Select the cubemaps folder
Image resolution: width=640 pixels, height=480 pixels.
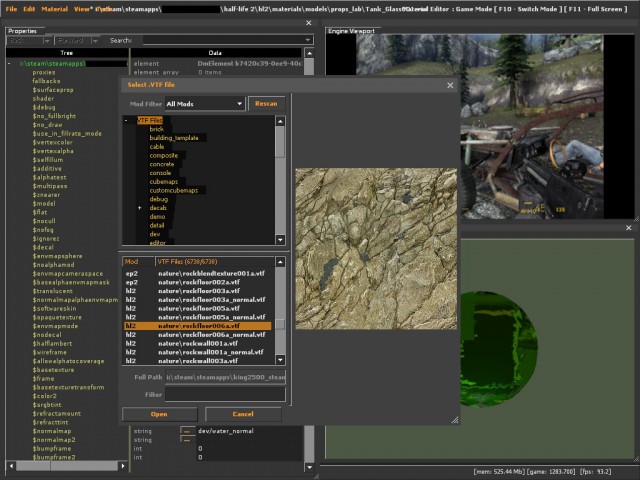[x=163, y=182]
